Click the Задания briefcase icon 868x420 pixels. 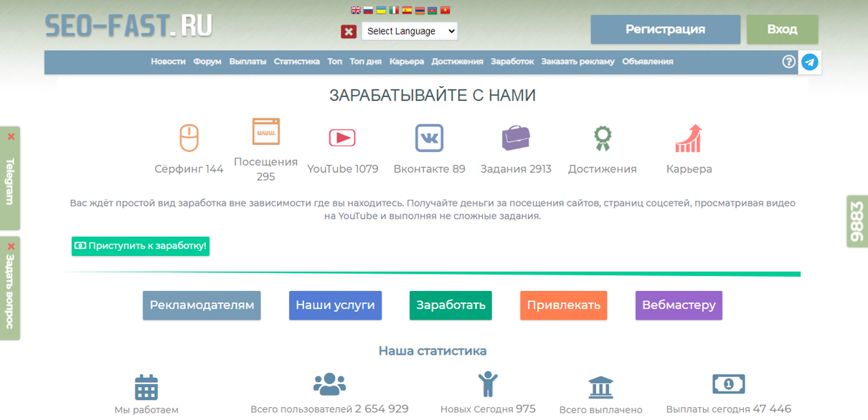pos(516,138)
